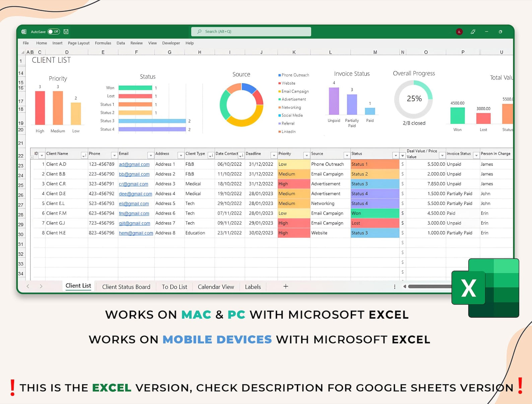532x404 pixels.
Task: Open the hem@gmail.com email link
Action: (x=136, y=233)
